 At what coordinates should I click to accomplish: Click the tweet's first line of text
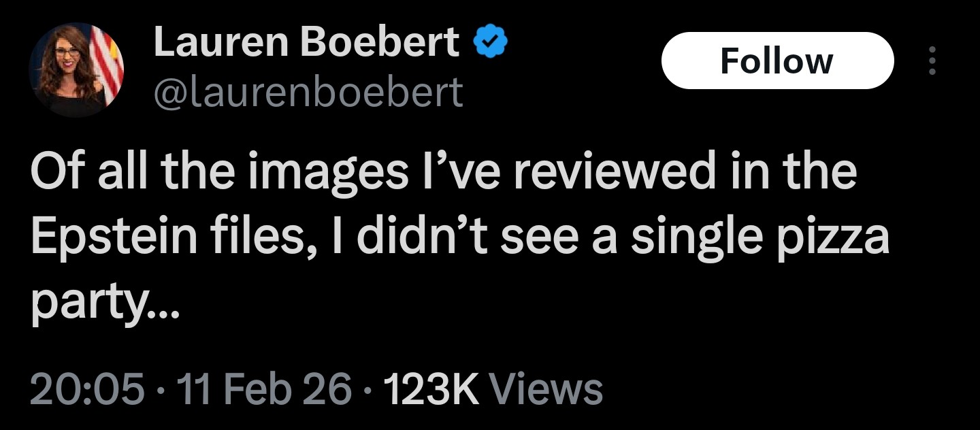tap(442, 171)
